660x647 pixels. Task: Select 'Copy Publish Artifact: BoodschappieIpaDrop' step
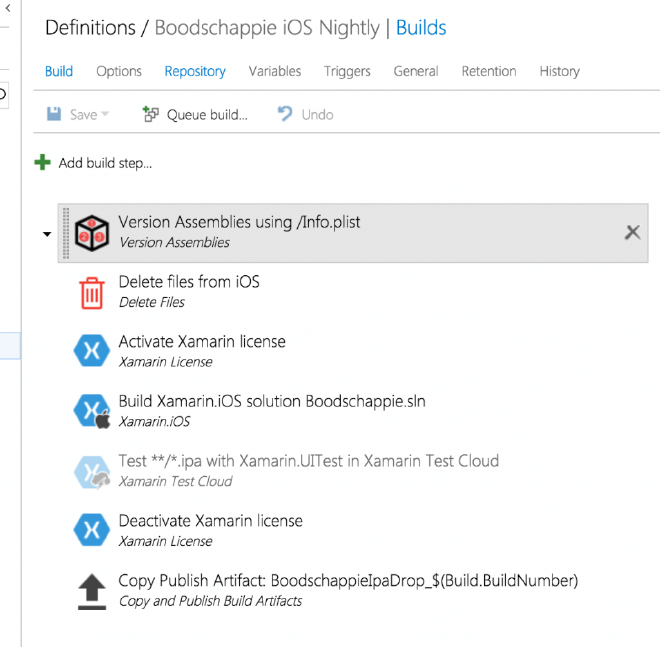pyautogui.click(x=348, y=581)
